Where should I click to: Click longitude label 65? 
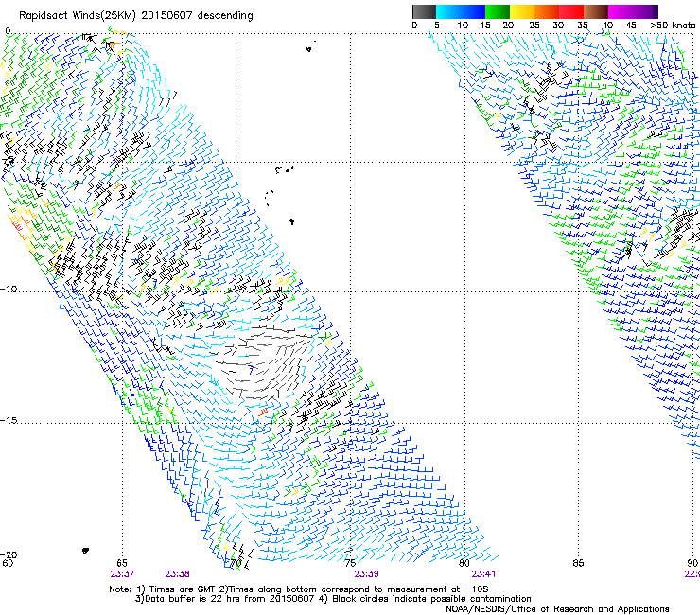click(x=122, y=563)
